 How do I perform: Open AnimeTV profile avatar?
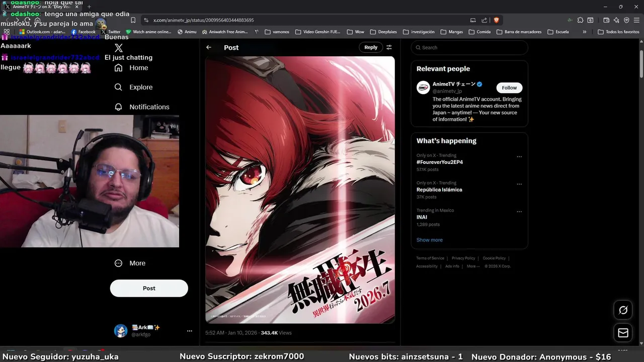[423, 87]
